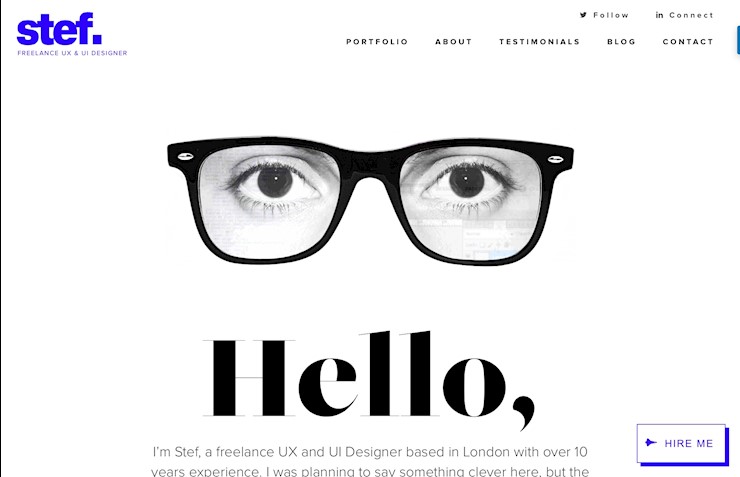The image size is (740, 477).
Task: Click the LinkedIn 'in' icon
Action: pos(659,15)
